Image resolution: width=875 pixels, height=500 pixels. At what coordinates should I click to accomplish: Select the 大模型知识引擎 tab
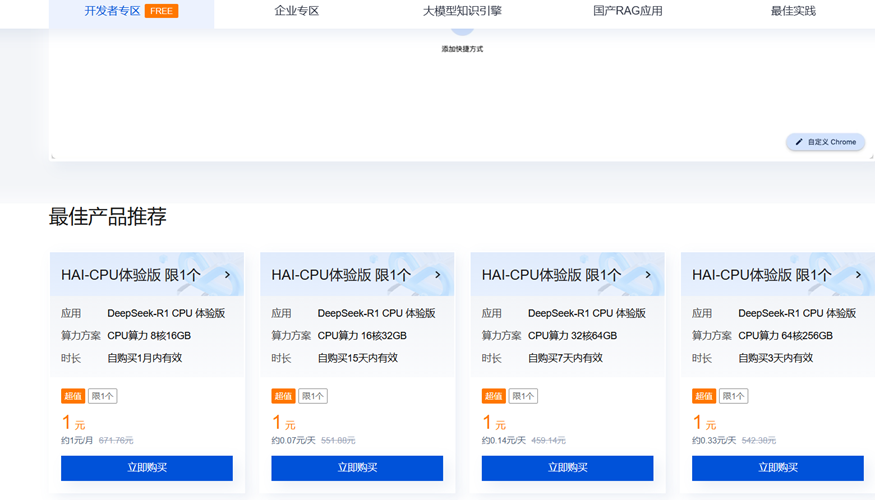tap(462, 11)
